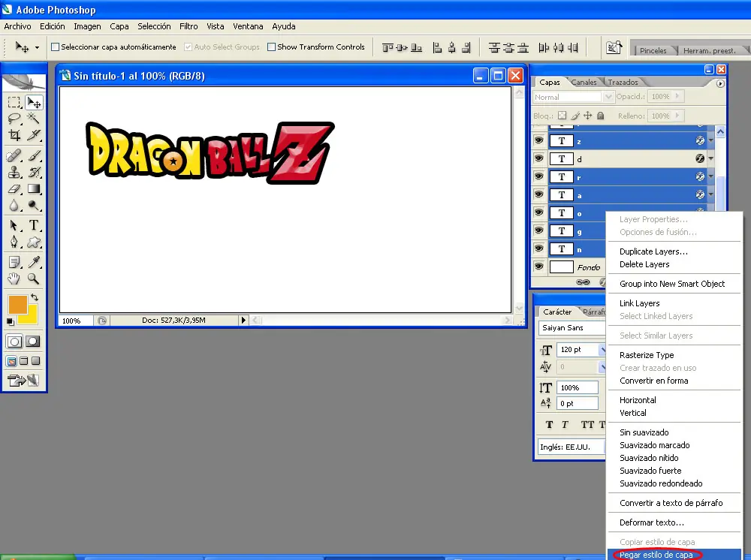Open the document status bar arrow menu

(243, 321)
